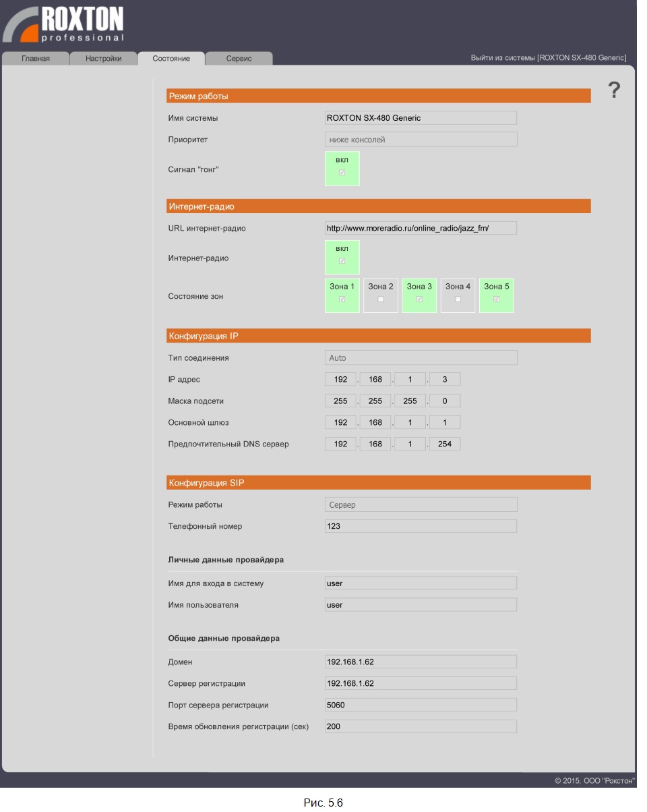Click the last octet of Маска подсети
The image size is (647, 812).
tap(445, 401)
